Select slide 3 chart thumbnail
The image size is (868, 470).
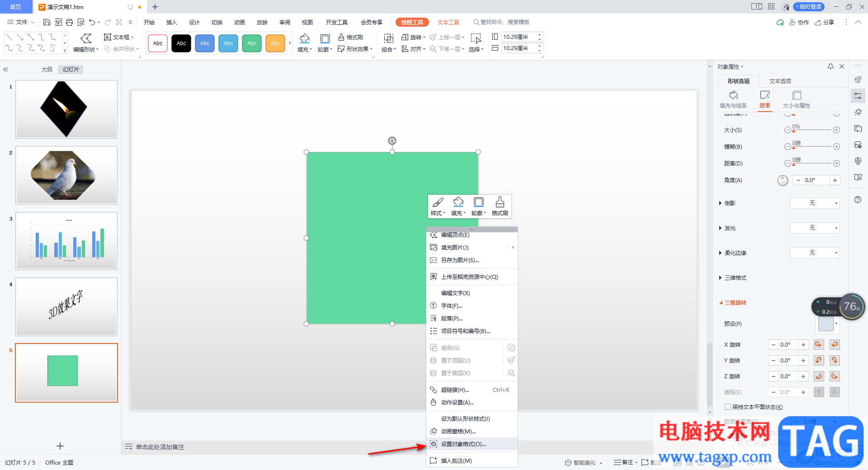[x=66, y=241]
